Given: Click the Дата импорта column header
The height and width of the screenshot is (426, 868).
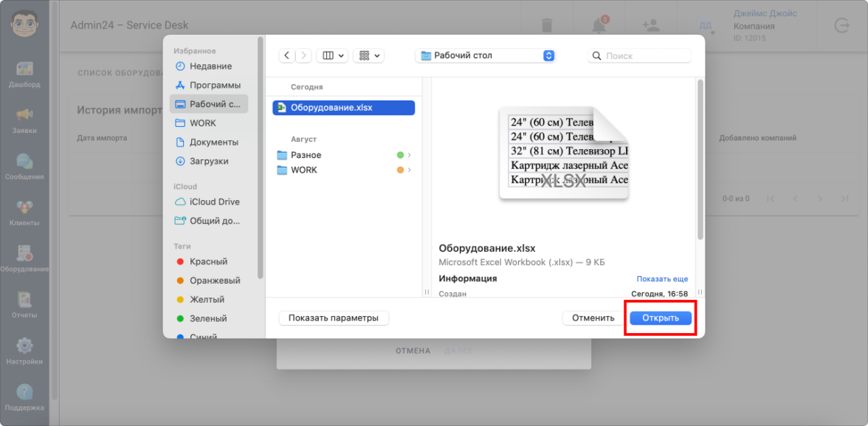Looking at the screenshot, I should (x=102, y=138).
